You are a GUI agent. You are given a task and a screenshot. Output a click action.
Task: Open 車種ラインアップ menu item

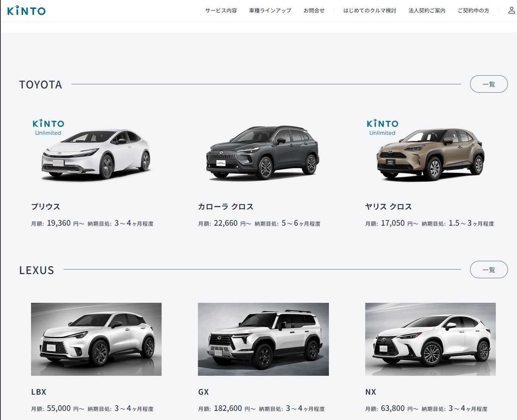[x=270, y=11]
